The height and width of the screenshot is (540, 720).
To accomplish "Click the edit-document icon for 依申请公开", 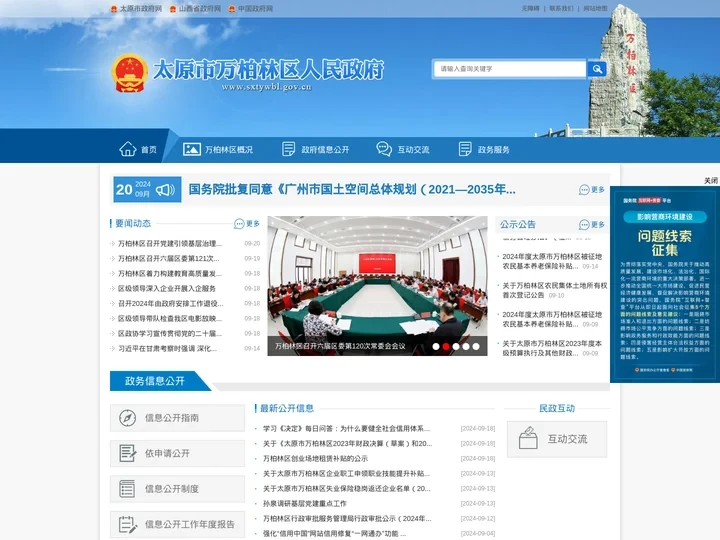I will click(128, 453).
